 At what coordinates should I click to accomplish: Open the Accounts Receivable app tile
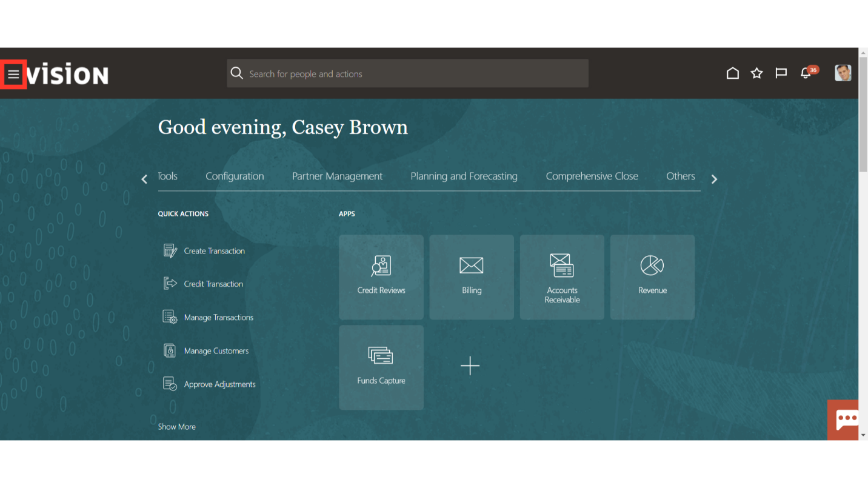coord(562,277)
